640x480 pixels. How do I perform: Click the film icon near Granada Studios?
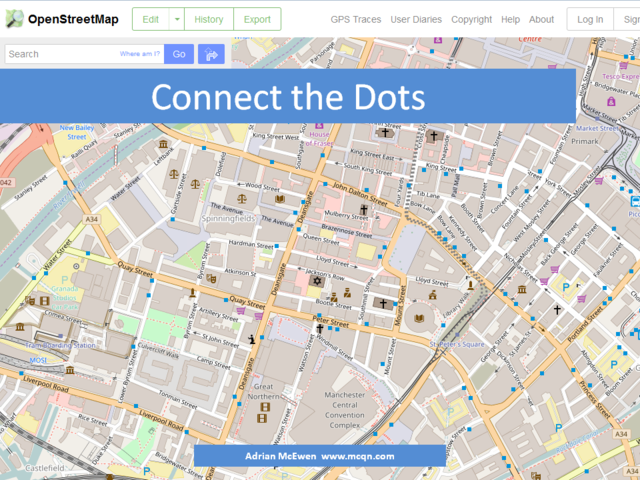(45, 301)
